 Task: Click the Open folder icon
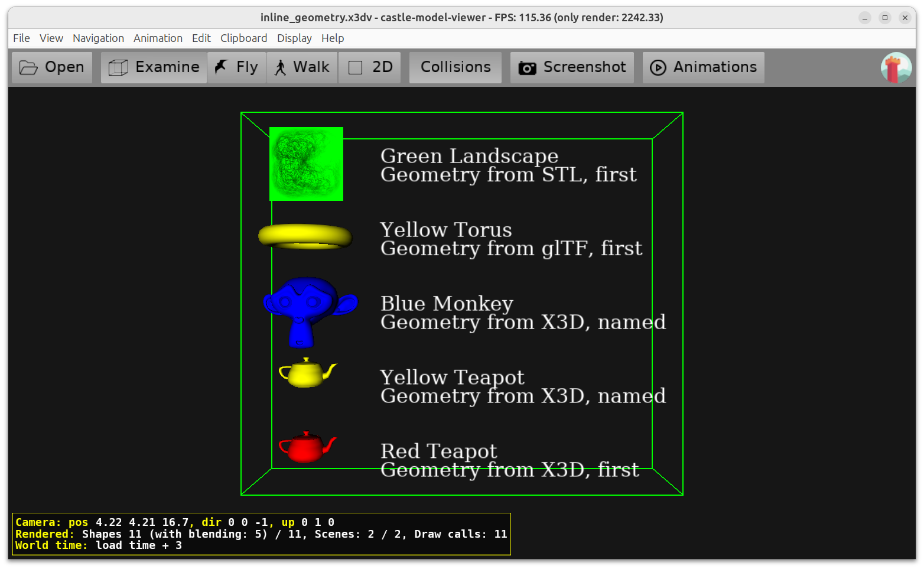(x=28, y=67)
